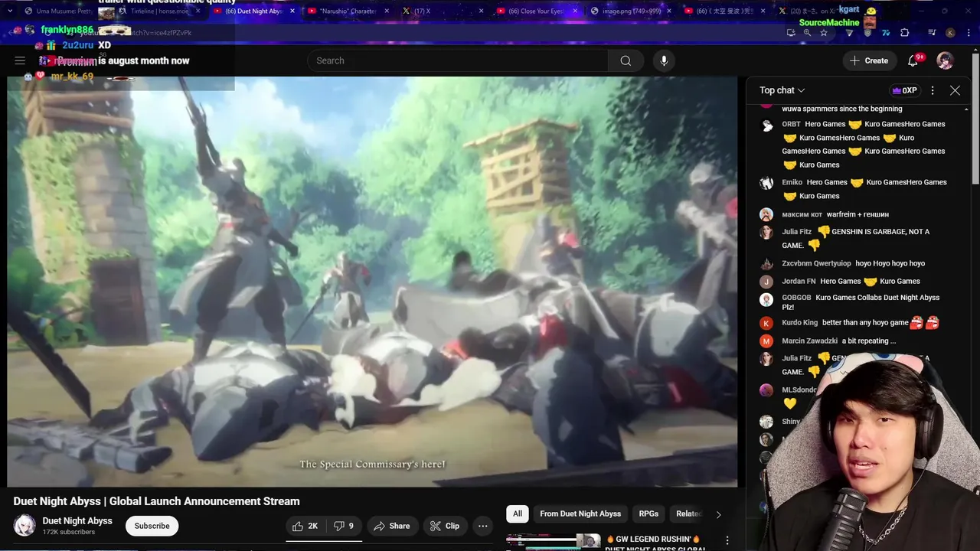Viewport: 980px width, 551px height.
Task: Open the Create menu
Action: 869,60
